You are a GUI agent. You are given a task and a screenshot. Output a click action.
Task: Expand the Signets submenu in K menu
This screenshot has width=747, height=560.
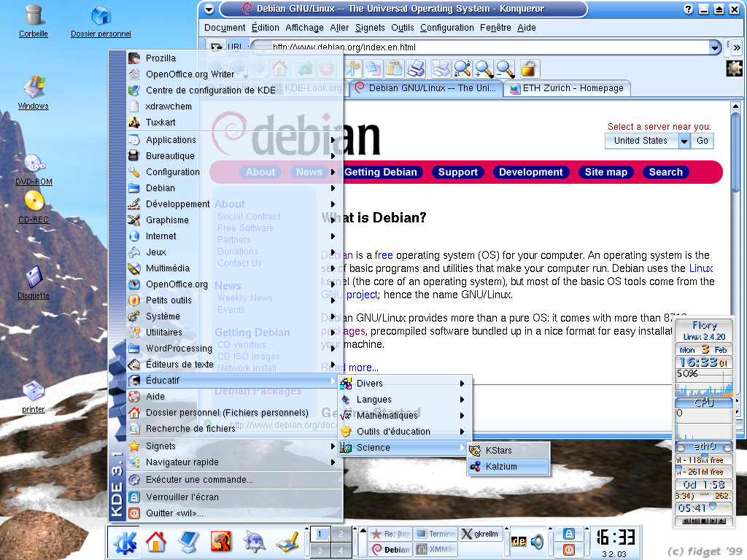point(234,446)
